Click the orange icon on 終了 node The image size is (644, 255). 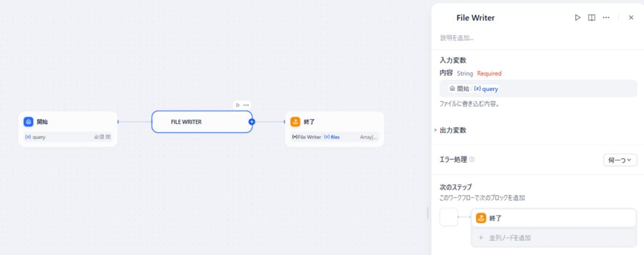point(295,122)
